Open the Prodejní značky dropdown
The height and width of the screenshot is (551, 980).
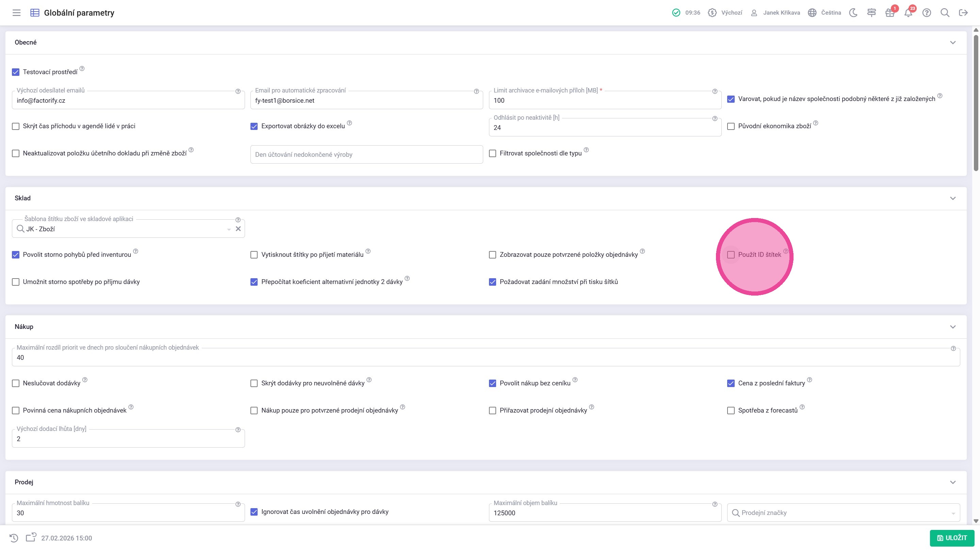click(x=843, y=513)
